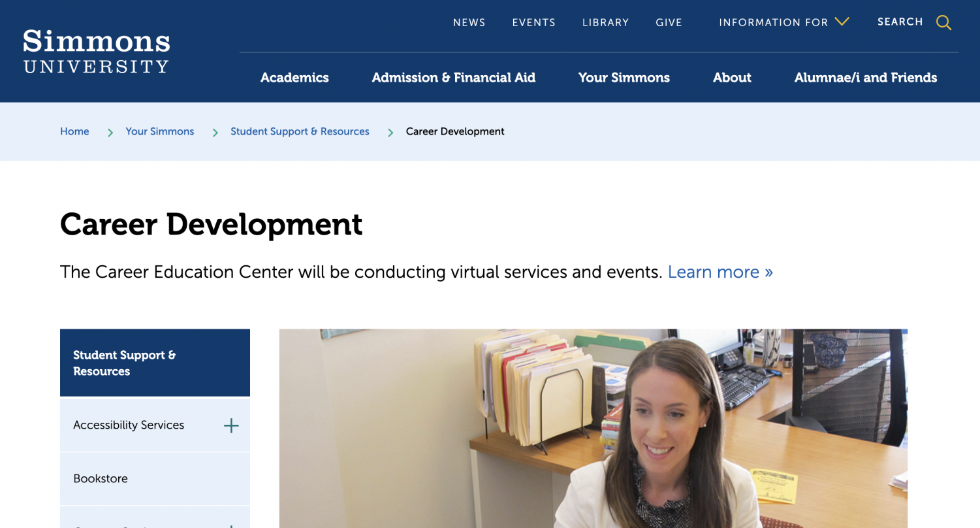Go to Home in the breadcrumb
The image size is (980, 528).
[x=74, y=131]
